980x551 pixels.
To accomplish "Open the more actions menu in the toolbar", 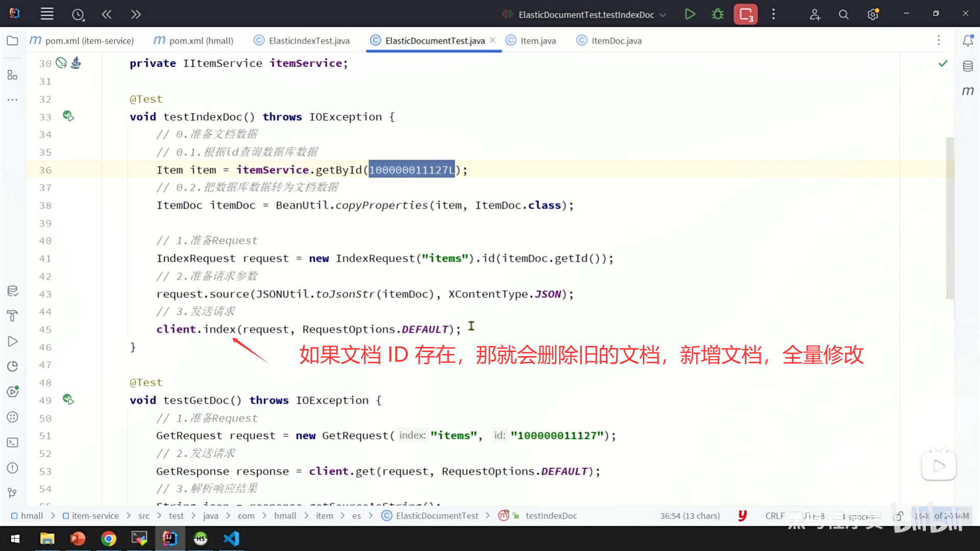I will click(x=773, y=14).
